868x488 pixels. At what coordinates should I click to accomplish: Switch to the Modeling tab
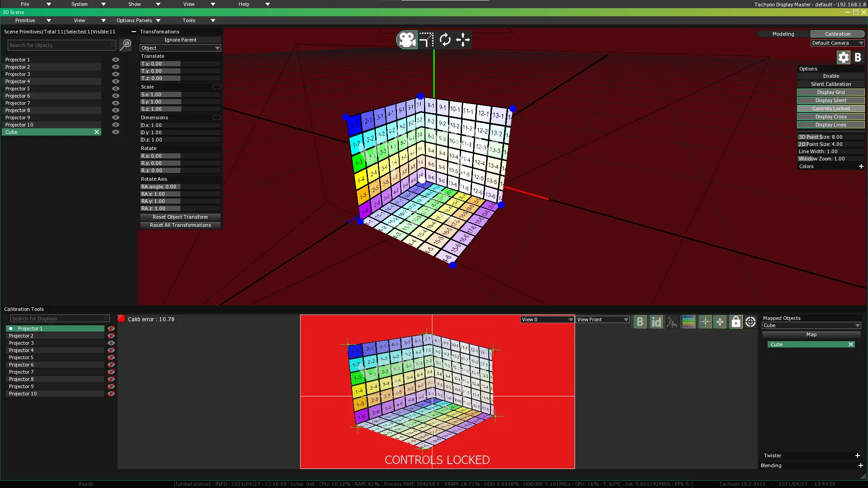783,34
